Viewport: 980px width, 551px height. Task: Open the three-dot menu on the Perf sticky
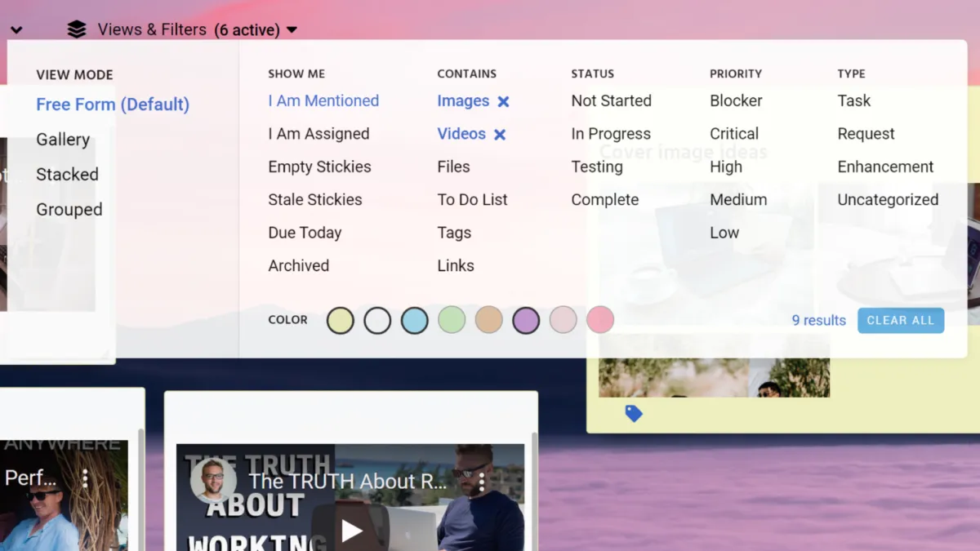(85, 478)
